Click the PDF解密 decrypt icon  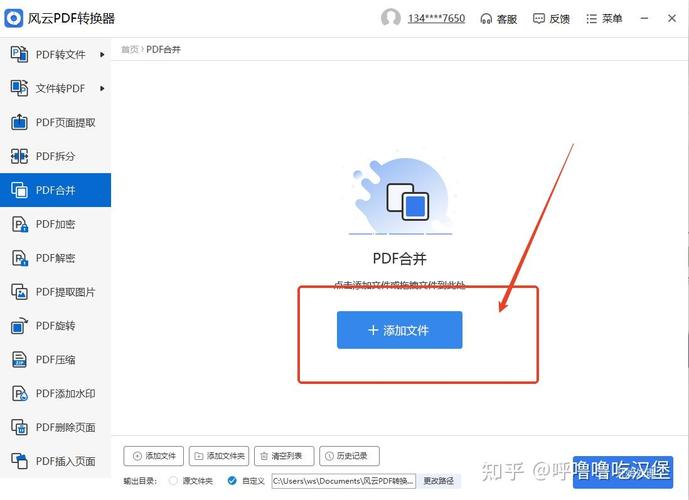(x=19, y=258)
